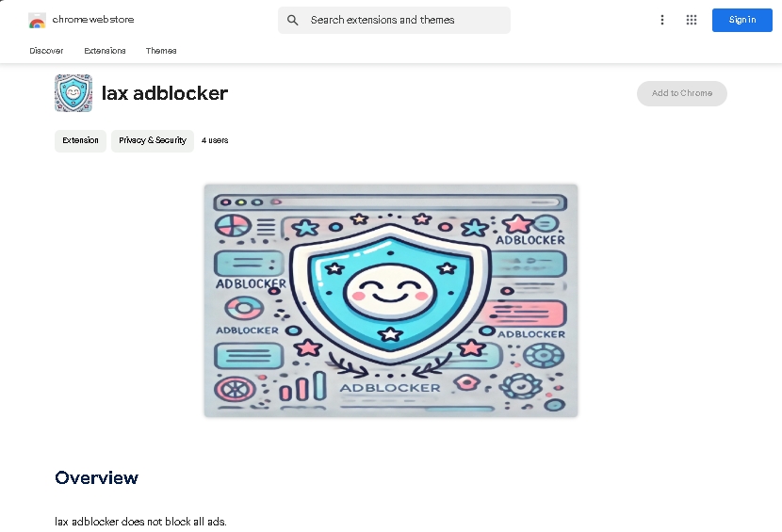Click the smiley face on shield image

[390, 291]
